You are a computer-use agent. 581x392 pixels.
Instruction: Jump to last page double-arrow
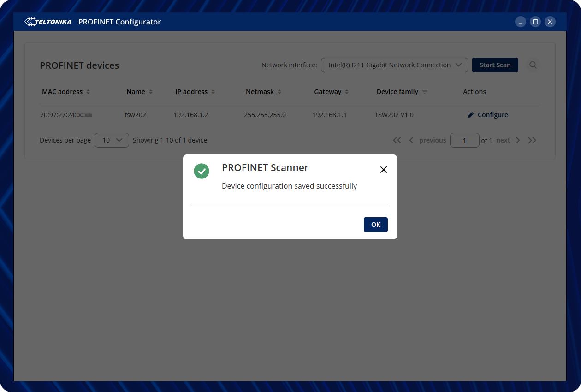click(532, 140)
